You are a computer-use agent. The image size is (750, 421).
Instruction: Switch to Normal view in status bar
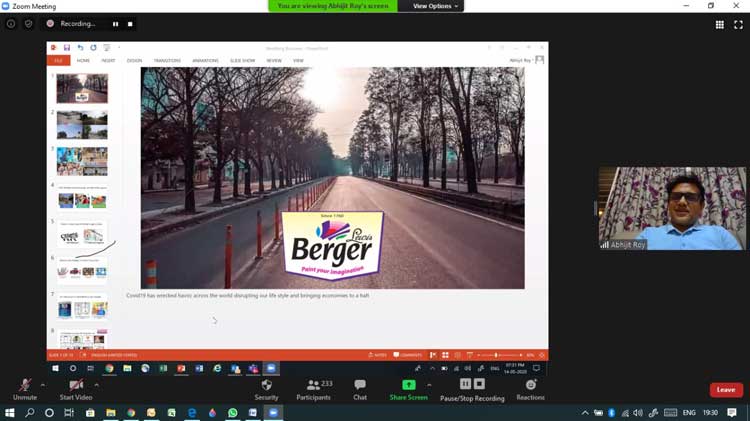(433, 355)
